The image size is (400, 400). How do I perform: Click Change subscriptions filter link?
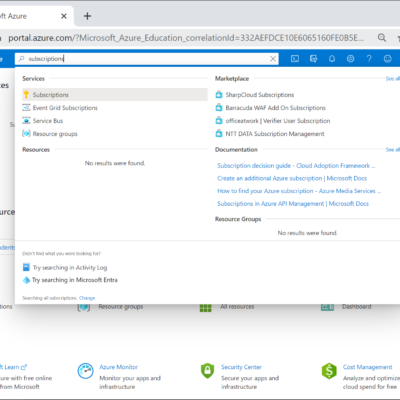87,298
